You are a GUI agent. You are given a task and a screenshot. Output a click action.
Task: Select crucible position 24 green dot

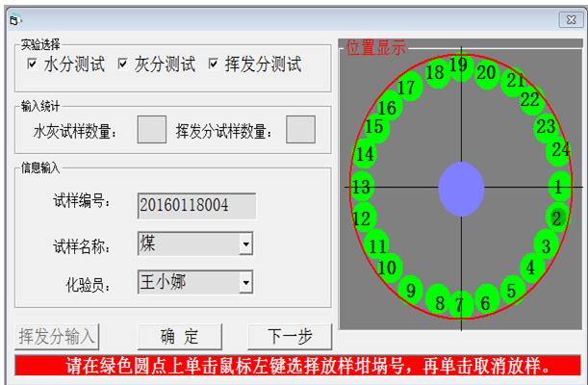(x=558, y=150)
